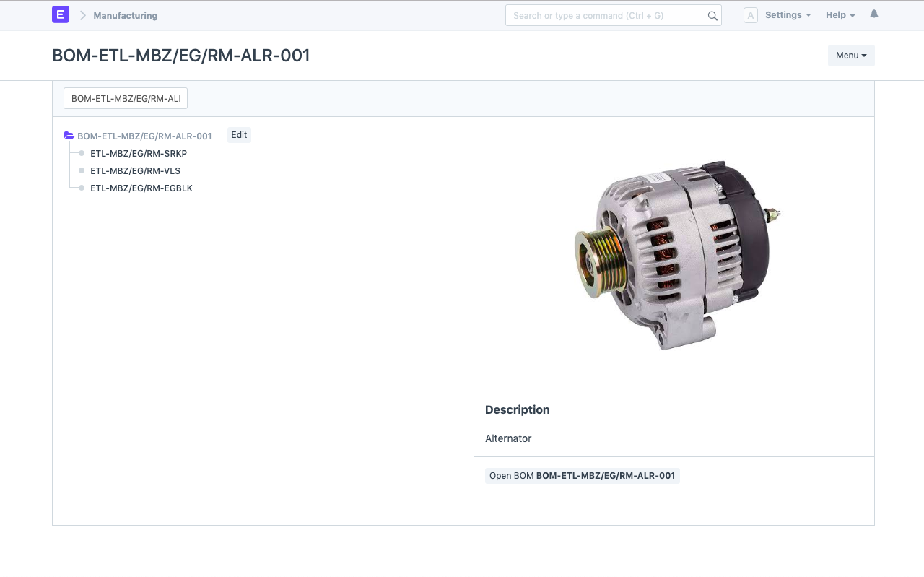This screenshot has height=577, width=924.
Task: Click the Alternator description text
Action: [x=508, y=438]
